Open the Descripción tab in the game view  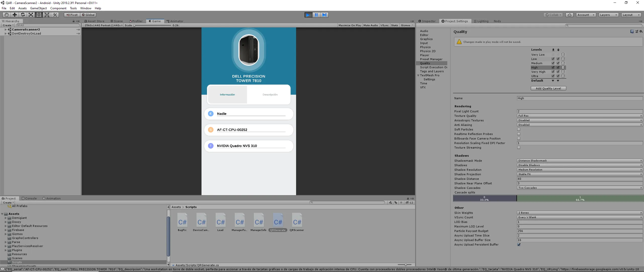[x=270, y=95]
